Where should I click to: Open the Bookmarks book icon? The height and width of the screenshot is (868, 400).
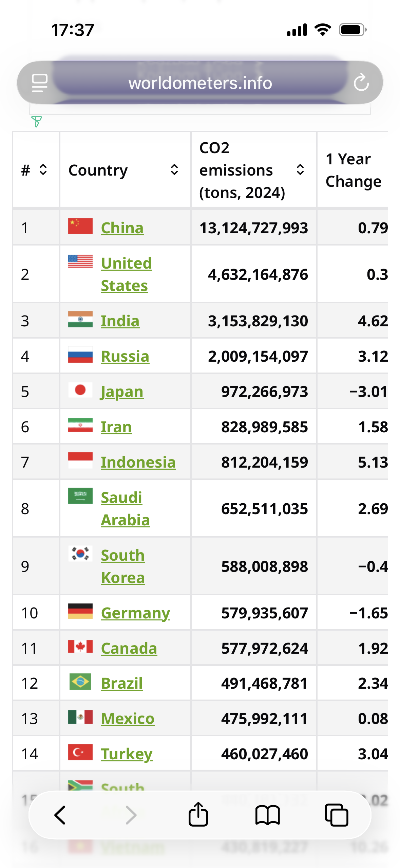click(267, 815)
